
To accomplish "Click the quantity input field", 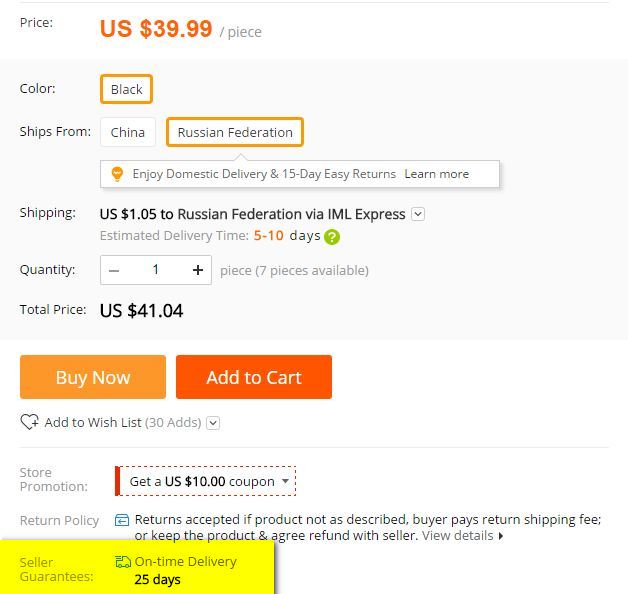I will click(x=156, y=270).
